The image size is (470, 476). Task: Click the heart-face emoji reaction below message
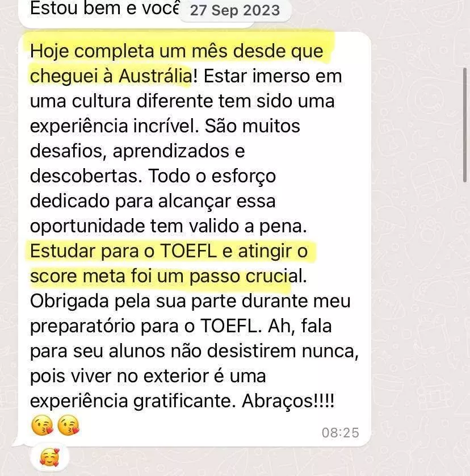[50, 457]
